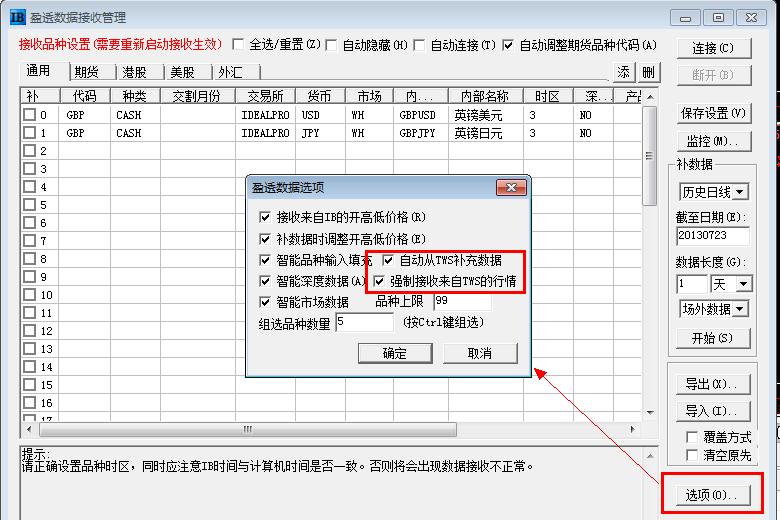Click the horizontal scroll-right arrow

(633, 429)
